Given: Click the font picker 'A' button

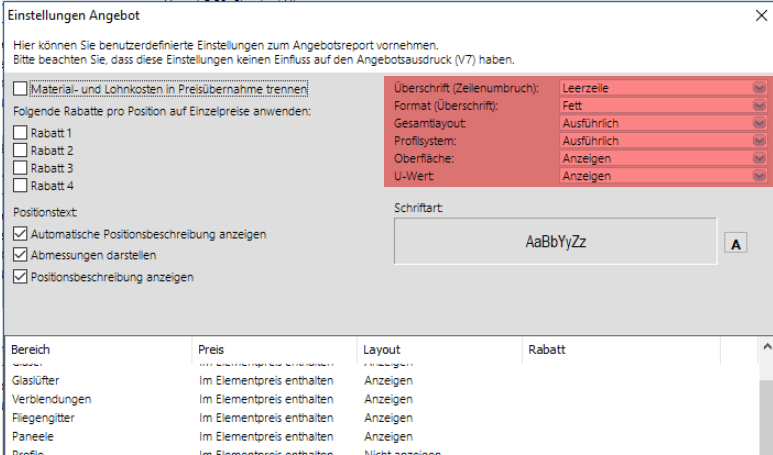Looking at the screenshot, I should click(x=735, y=244).
